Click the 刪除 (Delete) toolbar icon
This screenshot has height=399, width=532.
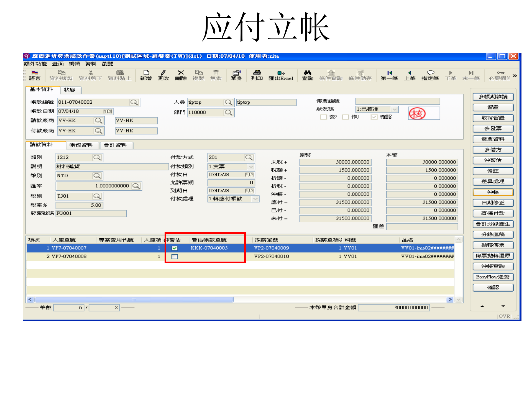pyautogui.click(x=181, y=75)
